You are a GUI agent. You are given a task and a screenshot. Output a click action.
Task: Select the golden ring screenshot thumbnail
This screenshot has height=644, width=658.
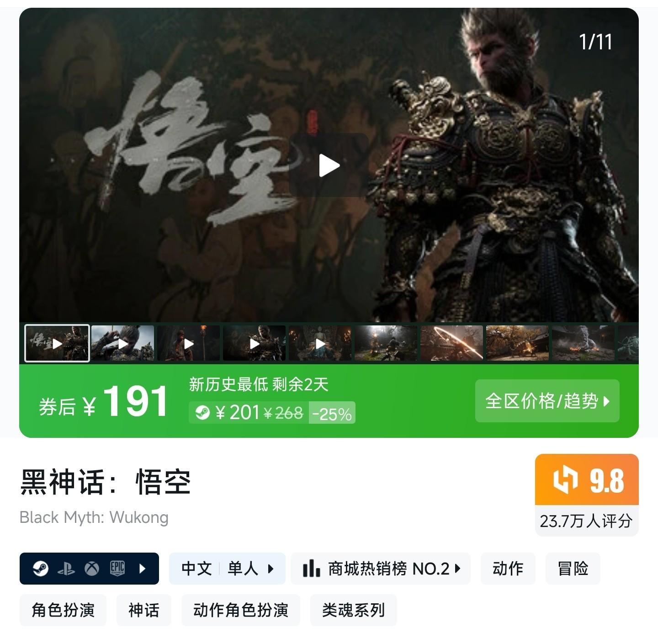tap(451, 343)
